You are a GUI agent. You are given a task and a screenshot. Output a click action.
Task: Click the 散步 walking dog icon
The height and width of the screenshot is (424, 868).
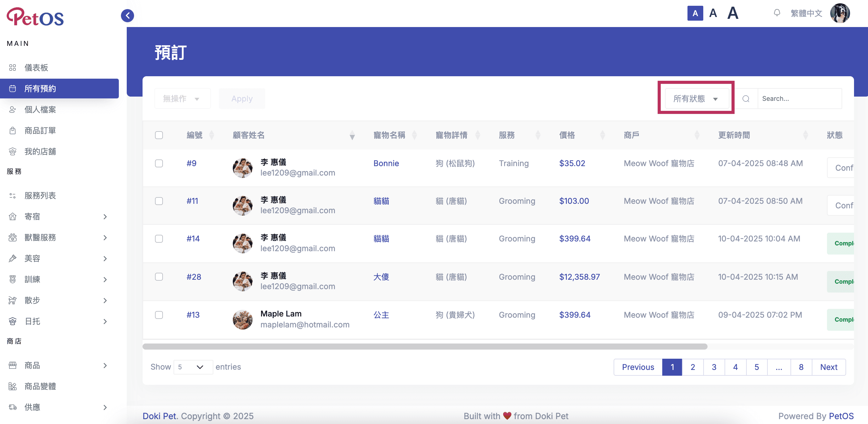coord(12,300)
